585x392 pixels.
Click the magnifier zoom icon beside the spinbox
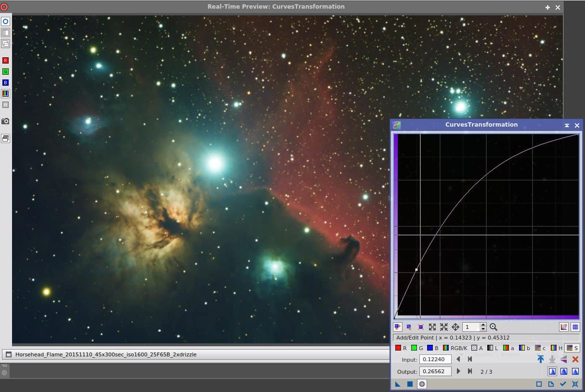(x=493, y=327)
